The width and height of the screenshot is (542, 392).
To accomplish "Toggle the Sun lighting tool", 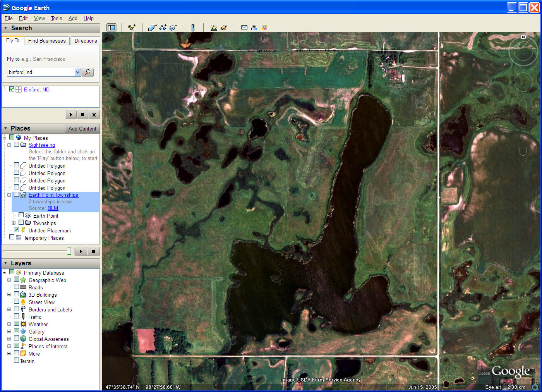I will click(213, 28).
